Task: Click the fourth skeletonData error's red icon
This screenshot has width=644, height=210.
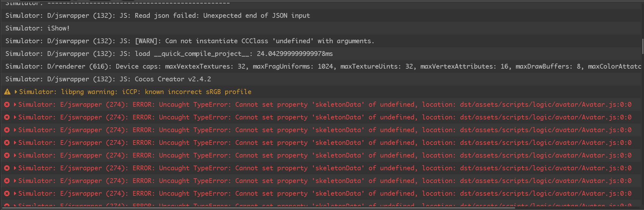Action: 7,143
